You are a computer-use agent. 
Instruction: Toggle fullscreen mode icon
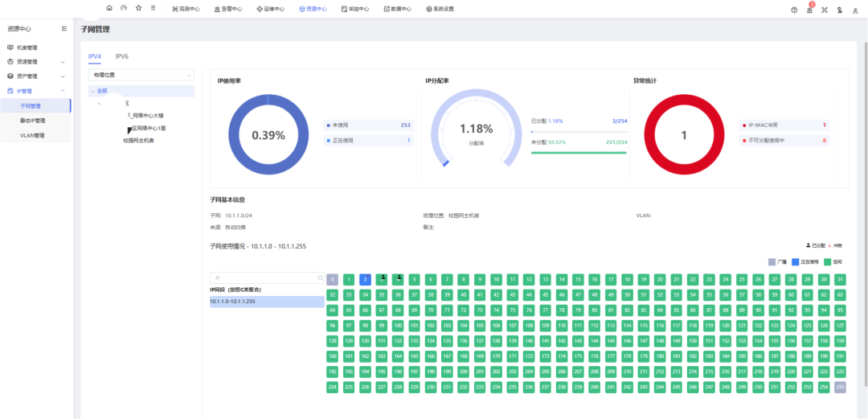point(825,10)
